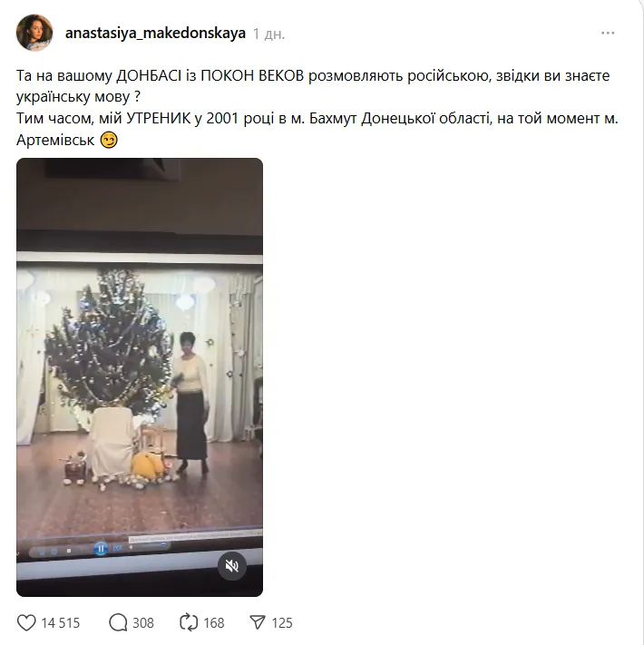Click the blue pause button in the recorded player
Viewport: 644px width, 645px height.
click(101, 548)
